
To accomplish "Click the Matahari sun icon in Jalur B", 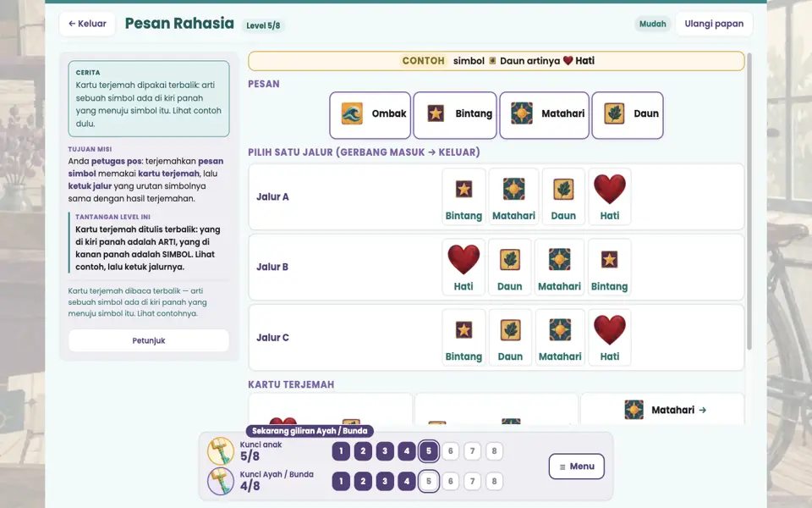I will coord(559,259).
